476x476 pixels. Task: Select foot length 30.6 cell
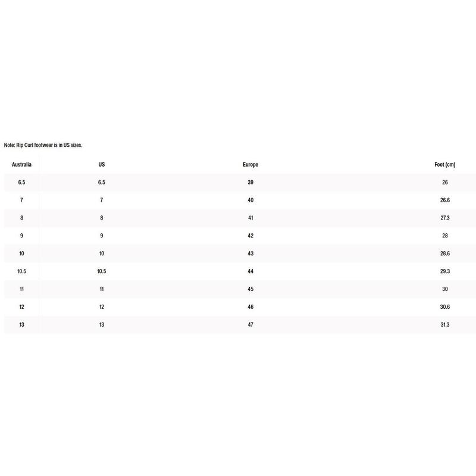pos(444,307)
